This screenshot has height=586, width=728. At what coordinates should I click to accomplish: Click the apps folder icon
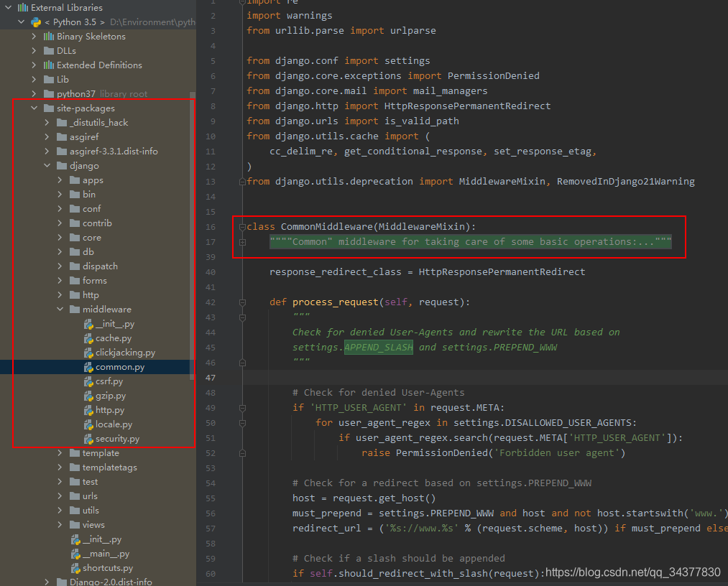pos(75,180)
